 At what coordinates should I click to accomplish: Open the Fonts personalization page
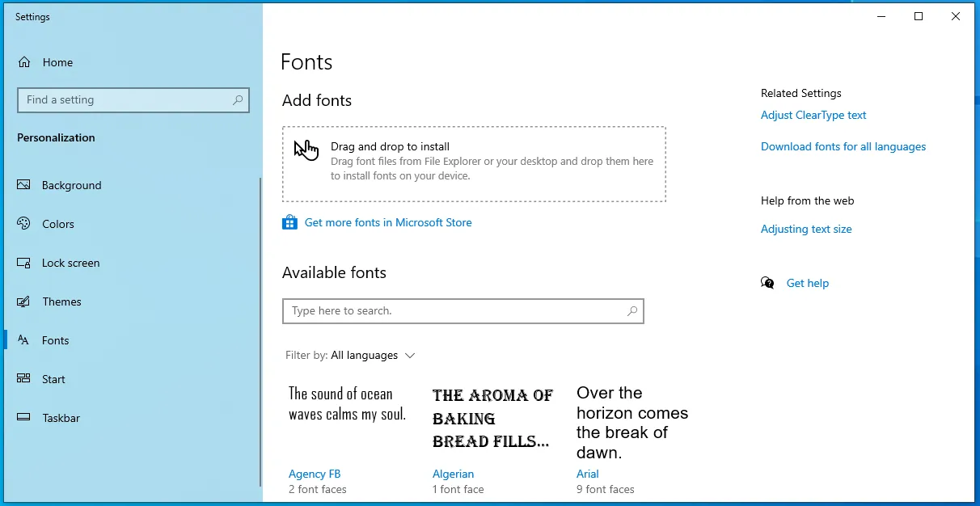(55, 340)
